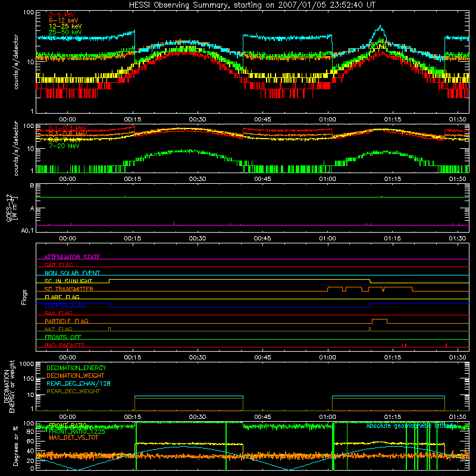476x476 pixels.
Task: Select the FRONTS_OFF flag label
Action: click(x=63, y=337)
